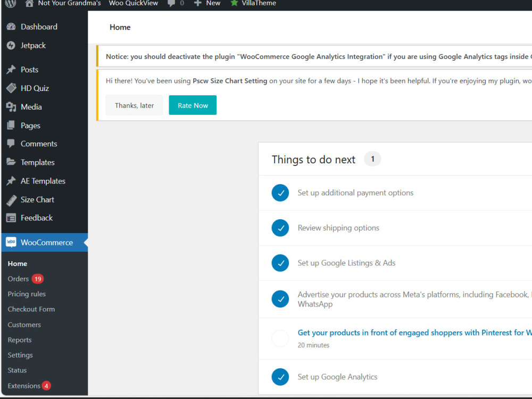Click the WooCommerce logo icon
532x399 pixels.
pyautogui.click(x=11, y=242)
